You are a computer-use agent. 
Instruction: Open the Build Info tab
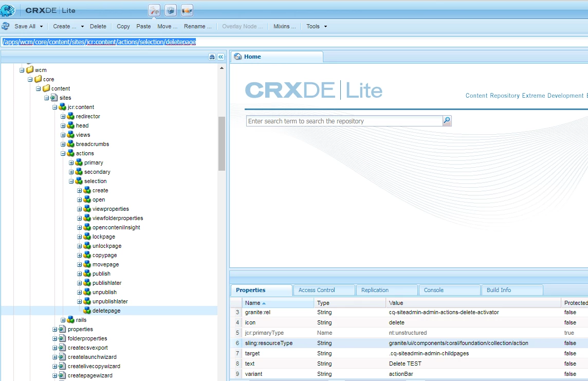click(x=512, y=290)
